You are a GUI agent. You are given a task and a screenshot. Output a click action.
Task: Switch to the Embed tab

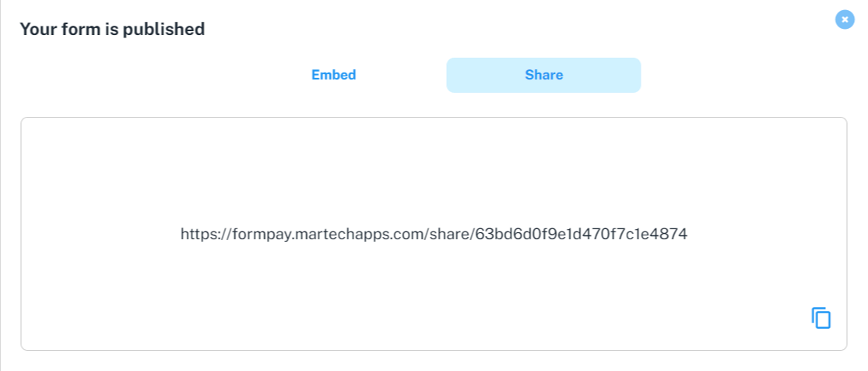(333, 76)
